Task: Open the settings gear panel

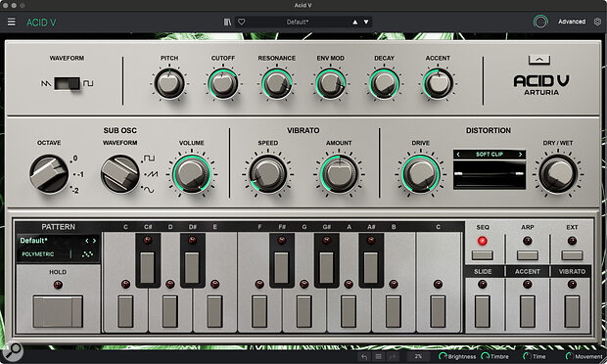Action: [597, 22]
